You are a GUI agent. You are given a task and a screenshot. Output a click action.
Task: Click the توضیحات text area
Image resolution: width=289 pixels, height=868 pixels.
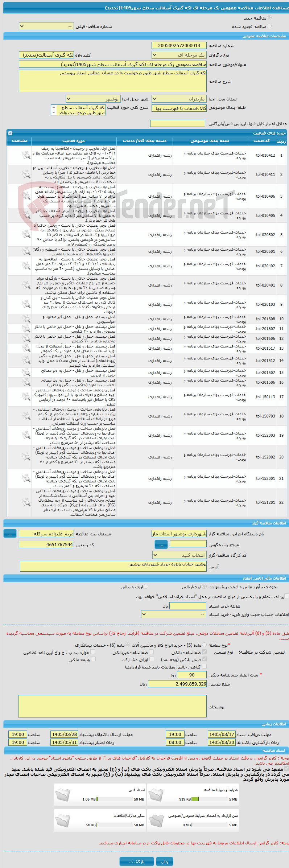(x=112, y=706)
